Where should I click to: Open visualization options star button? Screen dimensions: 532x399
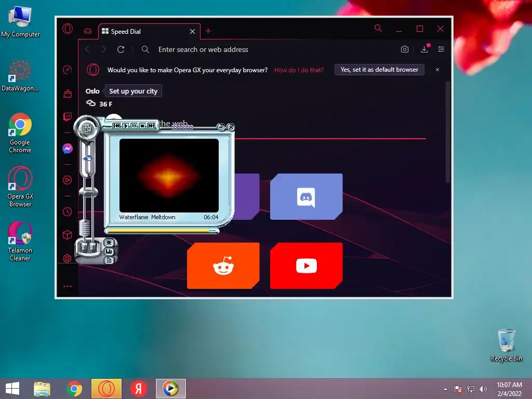[x=109, y=243]
